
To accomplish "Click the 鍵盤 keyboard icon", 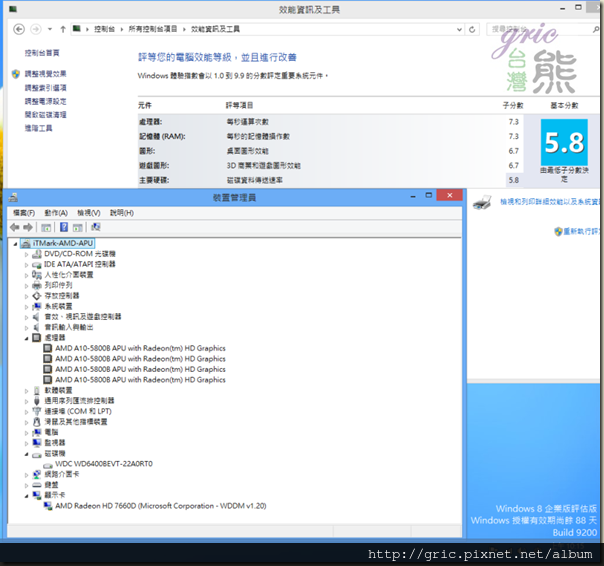I will pyautogui.click(x=37, y=485).
